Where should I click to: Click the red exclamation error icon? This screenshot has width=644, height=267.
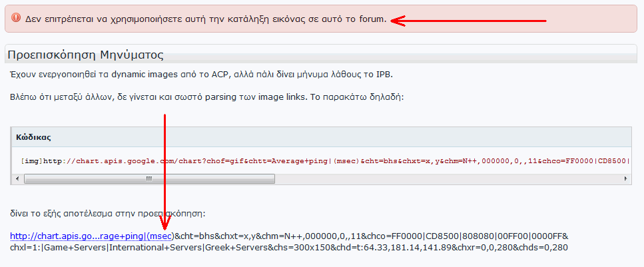click(15, 17)
